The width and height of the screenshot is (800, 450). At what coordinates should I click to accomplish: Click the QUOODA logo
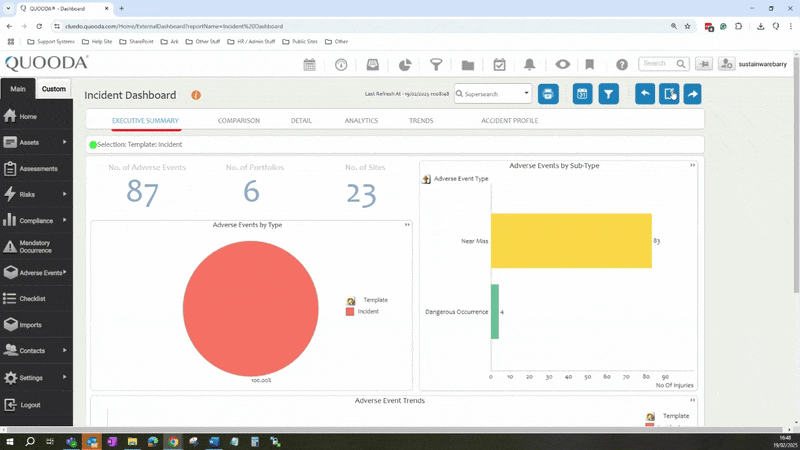point(46,63)
